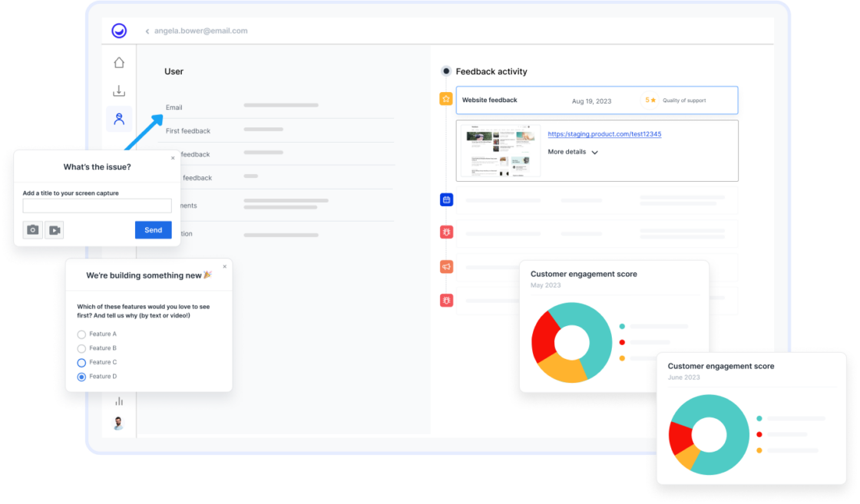Open the Analytics bar-chart icon in the sidebar

119,400
